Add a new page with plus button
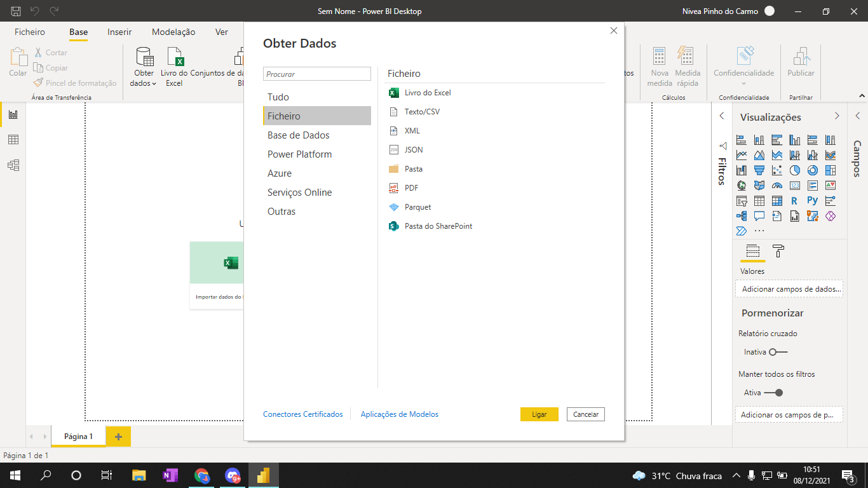 coord(118,437)
